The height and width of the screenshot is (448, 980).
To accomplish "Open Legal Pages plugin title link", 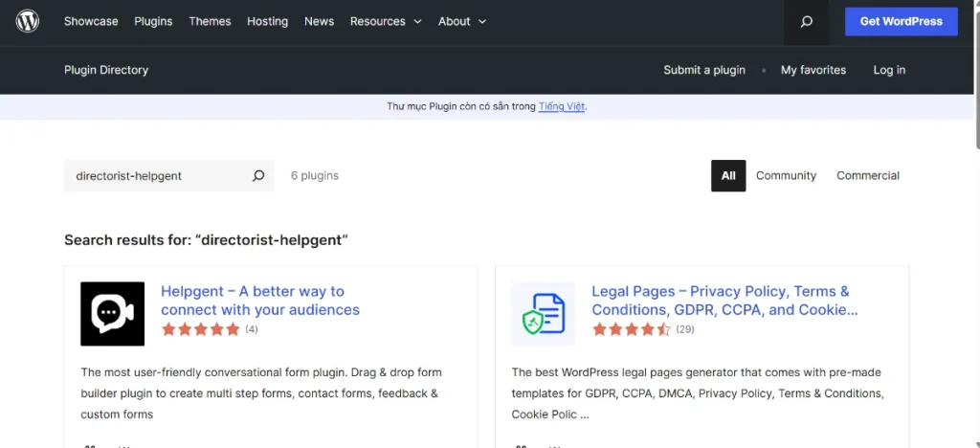I will [x=724, y=301].
